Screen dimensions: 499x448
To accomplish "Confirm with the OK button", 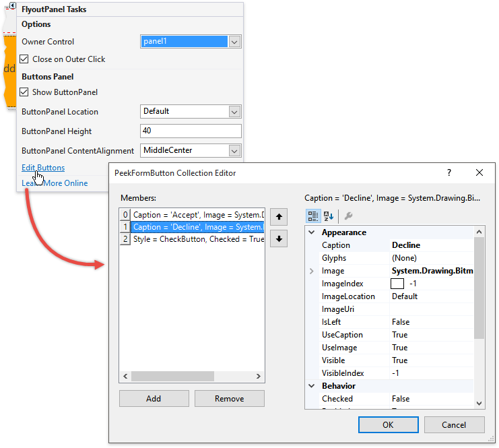I will click(x=389, y=424).
